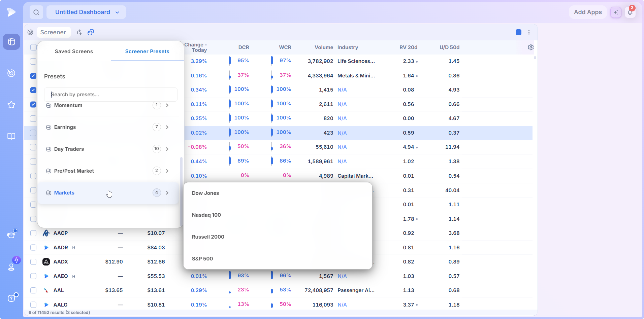The image size is (644, 319).
Task: Open the user profile sidebar icon
Action: coord(11,267)
